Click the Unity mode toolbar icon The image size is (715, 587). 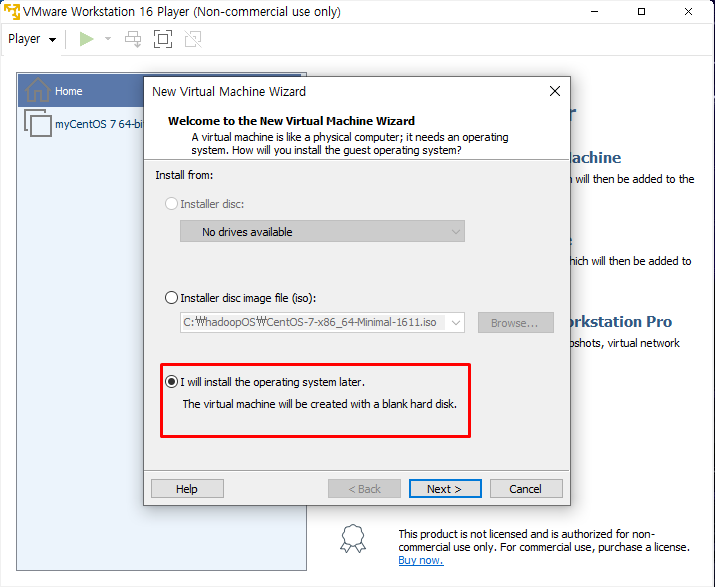click(193, 39)
